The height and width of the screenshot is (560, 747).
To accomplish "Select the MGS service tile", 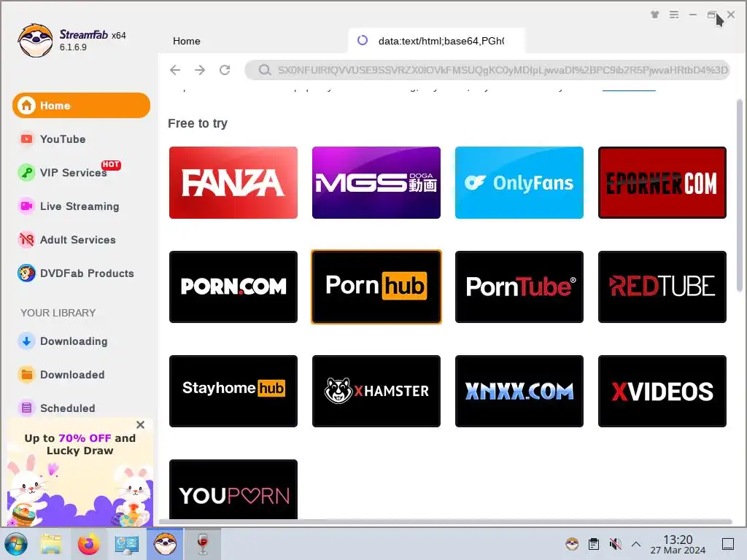I will [376, 183].
